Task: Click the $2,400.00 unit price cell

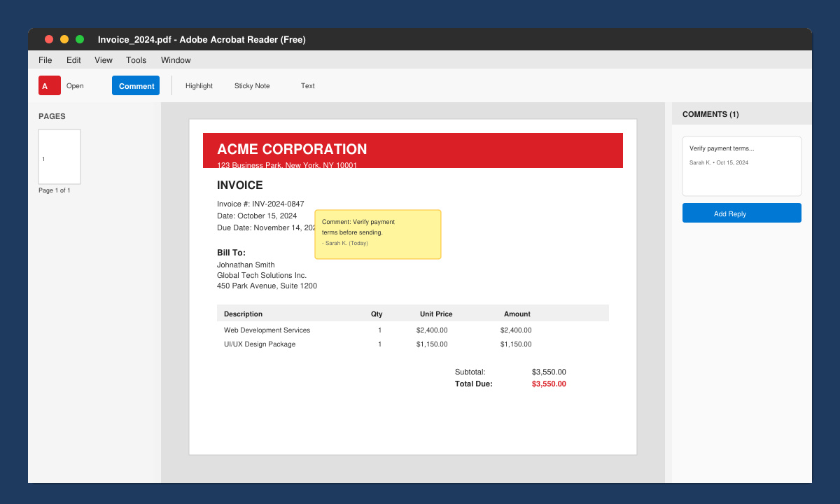Action: click(432, 330)
